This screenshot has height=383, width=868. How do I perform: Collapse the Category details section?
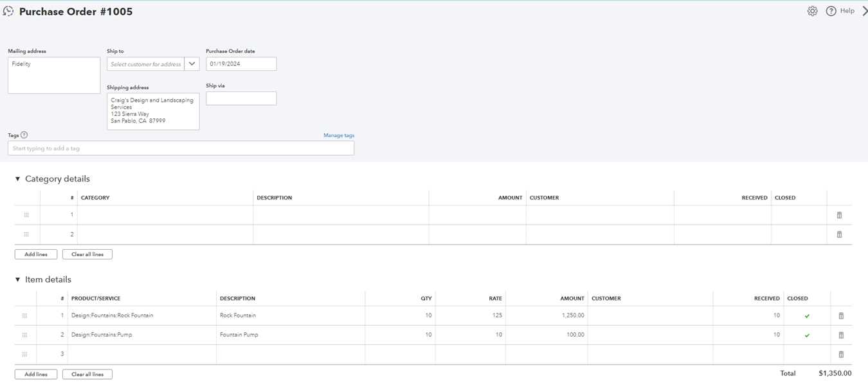pos(17,179)
